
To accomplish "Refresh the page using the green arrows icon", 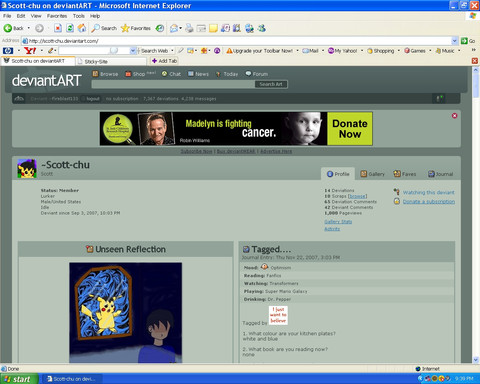I will tap(70, 28).
